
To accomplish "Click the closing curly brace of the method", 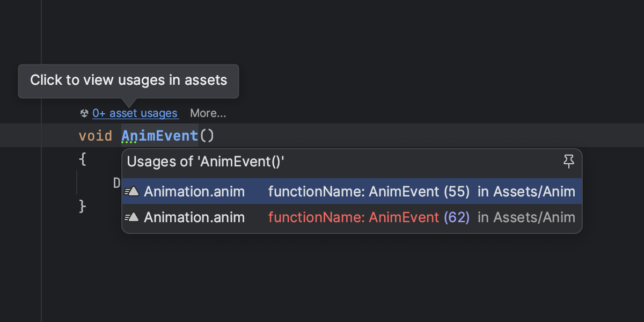I will tap(83, 206).
